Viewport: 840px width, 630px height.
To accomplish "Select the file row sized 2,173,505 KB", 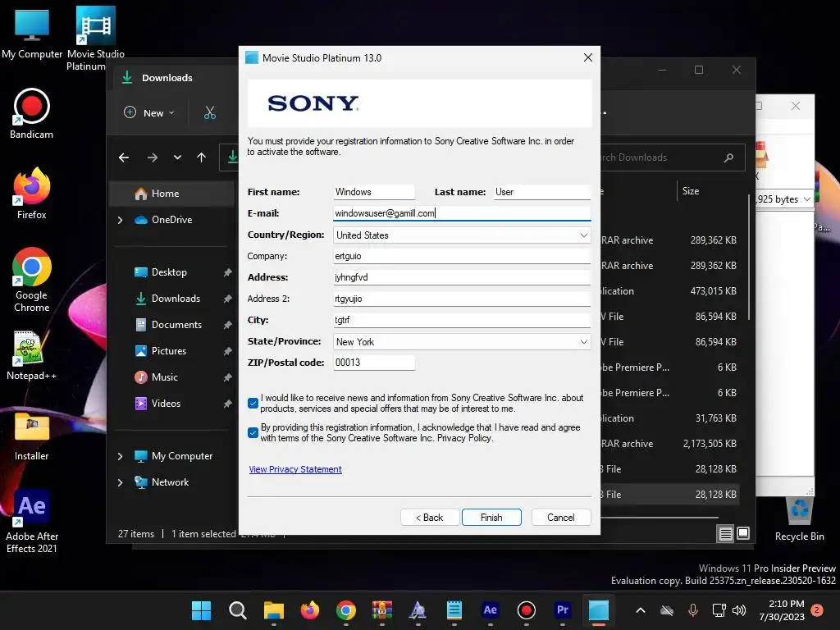I will click(x=669, y=444).
